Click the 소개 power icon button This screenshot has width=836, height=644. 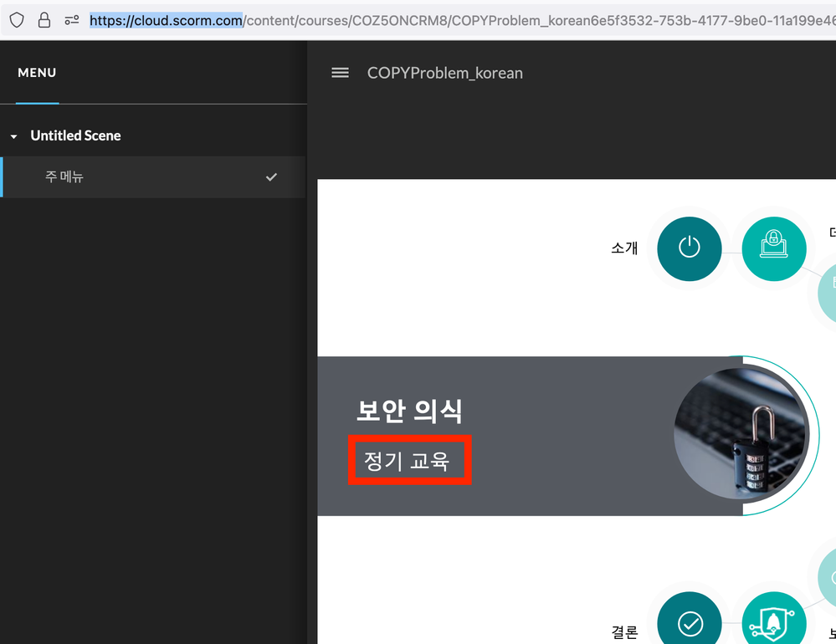[x=689, y=248]
